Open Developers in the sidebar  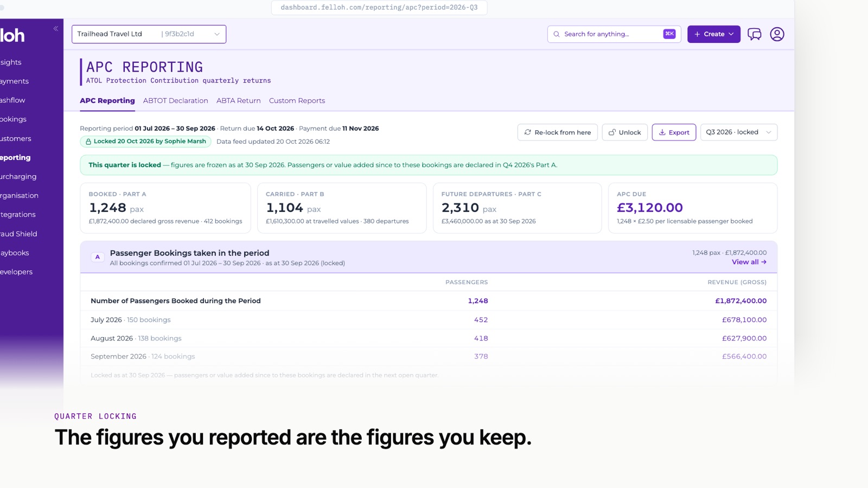click(x=16, y=272)
